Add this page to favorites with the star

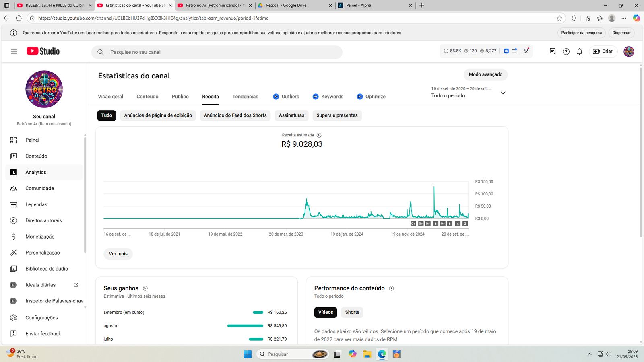point(559,18)
